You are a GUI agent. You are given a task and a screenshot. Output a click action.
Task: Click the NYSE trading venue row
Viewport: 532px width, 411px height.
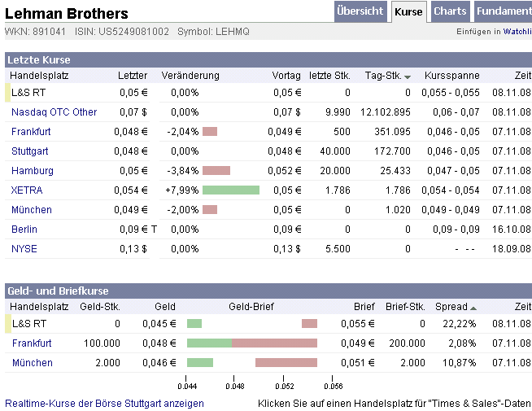(x=24, y=249)
